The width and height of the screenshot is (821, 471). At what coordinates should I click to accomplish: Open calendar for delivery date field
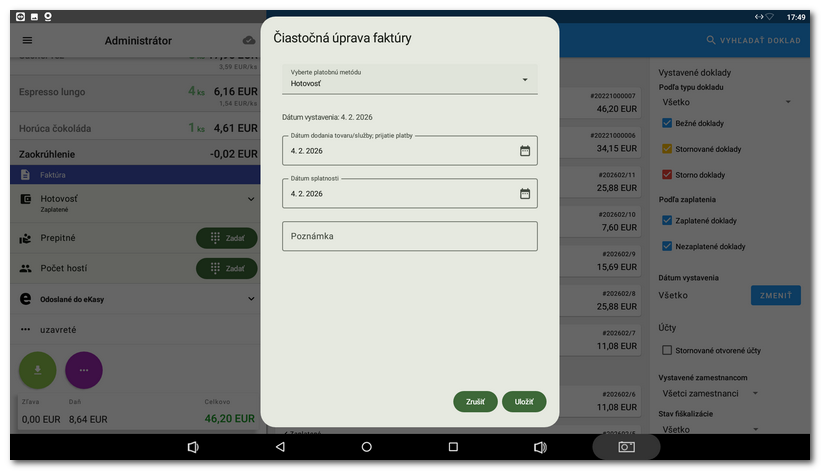click(x=524, y=151)
